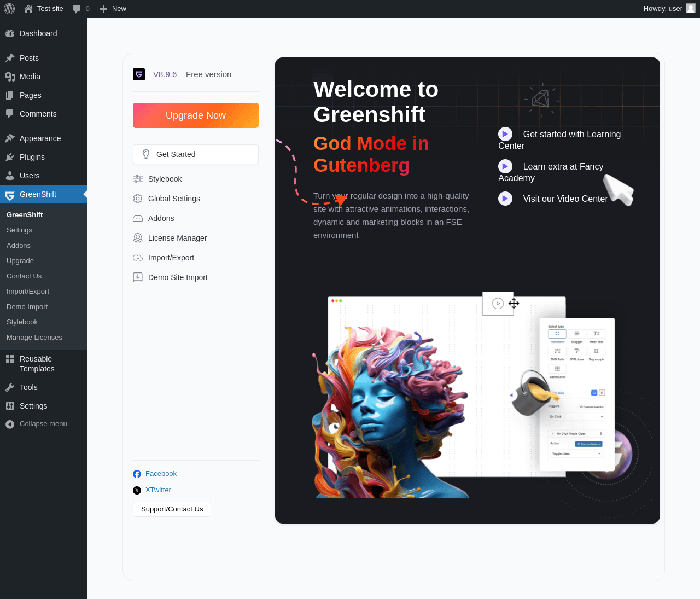Click the Reusable Templates grid icon
This screenshot has width=700, height=599.
pos(10,359)
